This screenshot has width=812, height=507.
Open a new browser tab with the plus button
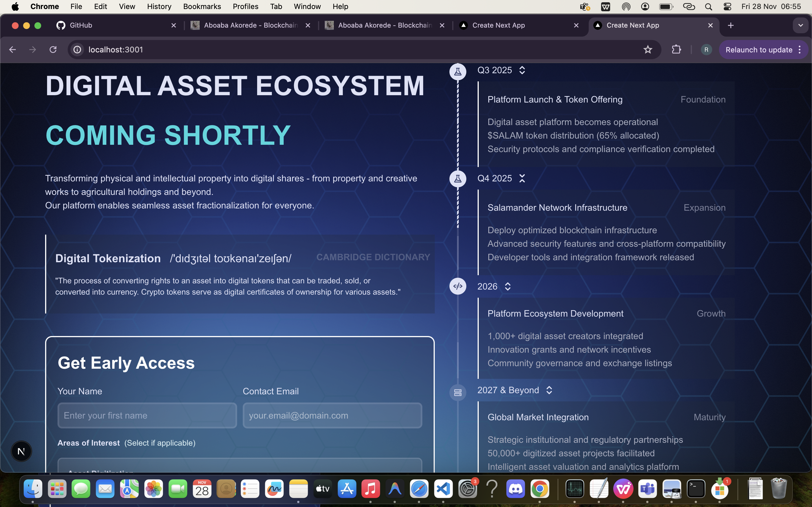(x=731, y=25)
